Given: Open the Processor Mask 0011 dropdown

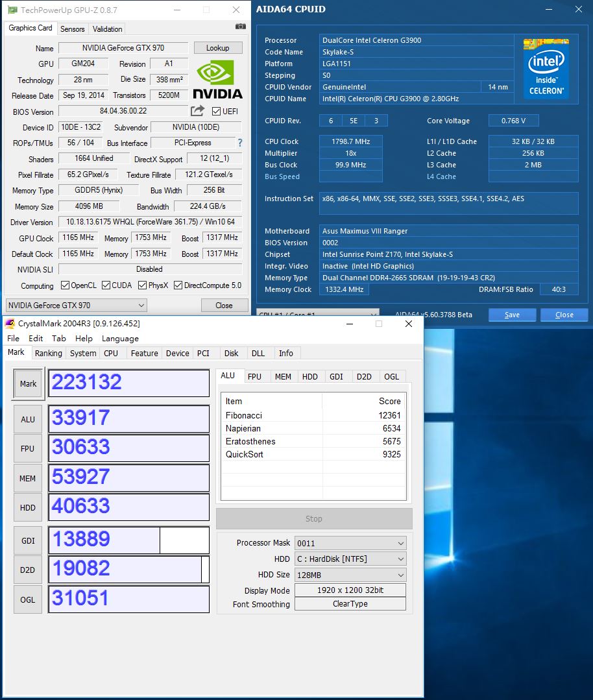Looking at the screenshot, I should (350, 543).
